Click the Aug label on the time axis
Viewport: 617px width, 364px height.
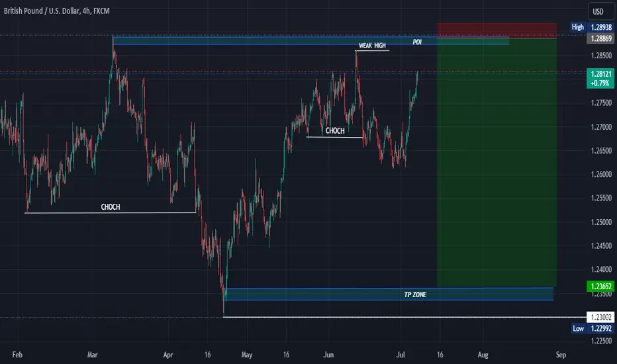483,355
